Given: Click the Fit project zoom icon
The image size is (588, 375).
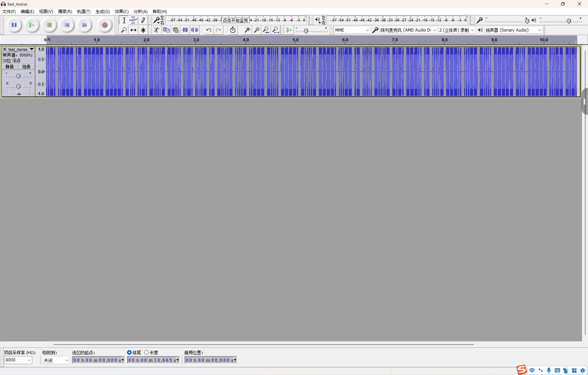Looking at the screenshot, I should click(276, 30).
